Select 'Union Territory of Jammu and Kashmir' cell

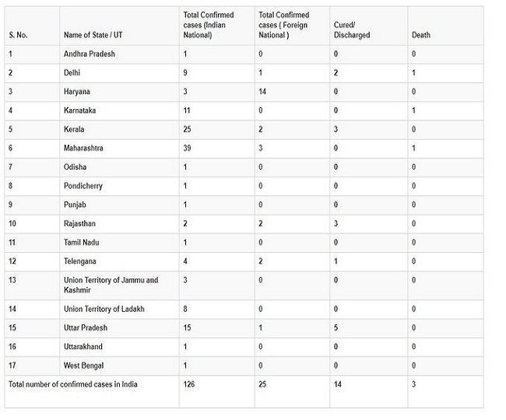111,285
